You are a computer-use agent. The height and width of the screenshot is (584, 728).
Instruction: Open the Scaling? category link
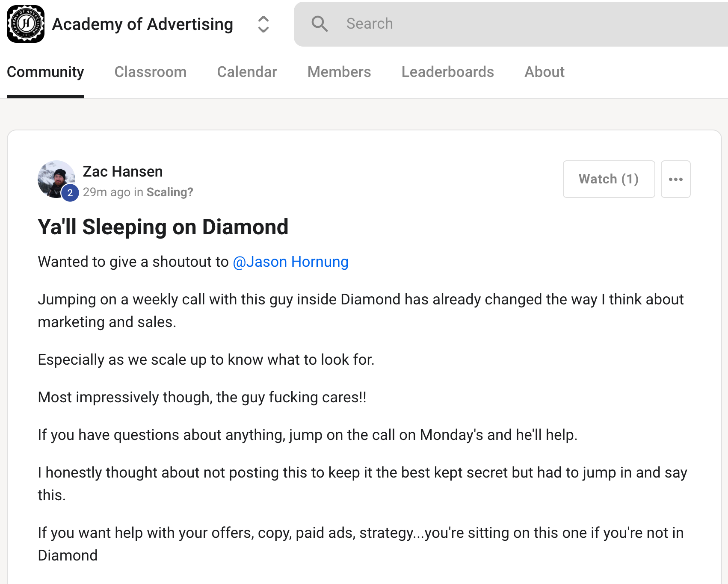(x=170, y=192)
